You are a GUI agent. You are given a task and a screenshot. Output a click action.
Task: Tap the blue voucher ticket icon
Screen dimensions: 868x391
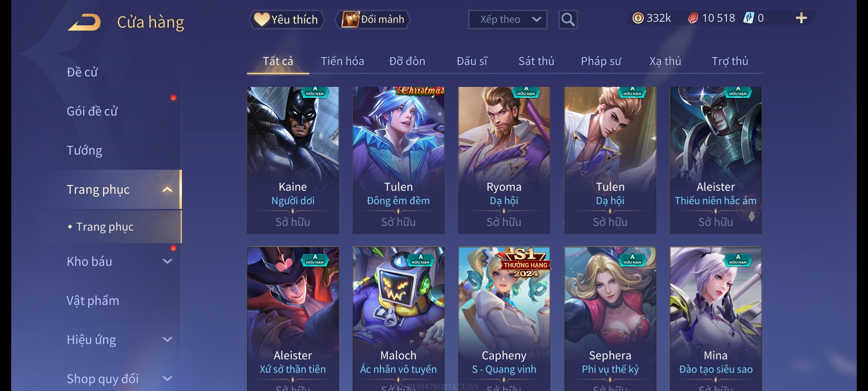point(748,18)
